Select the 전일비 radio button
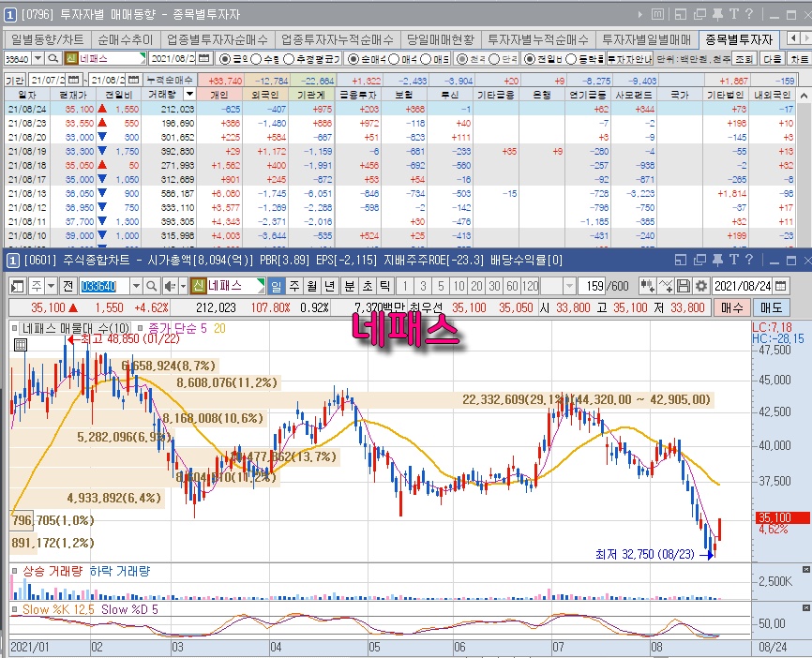The image size is (812, 658). pos(529,59)
